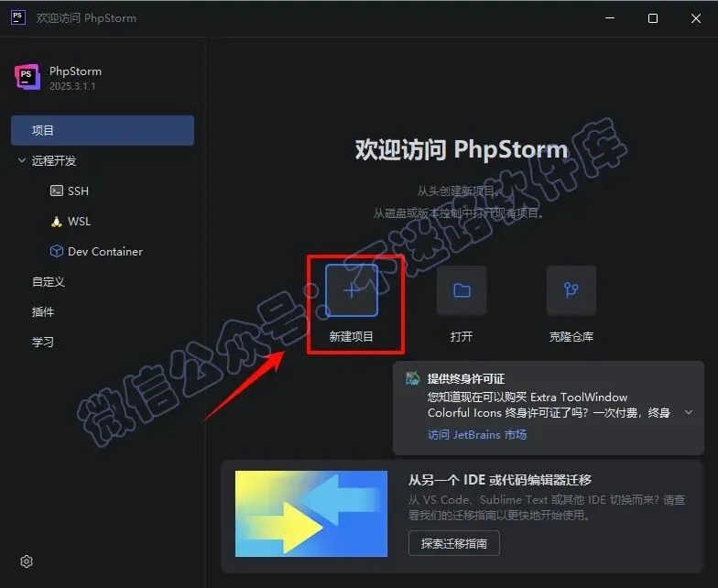This screenshot has width=718, height=588.
Task: Click the WSL penguin icon
Action: [x=57, y=222]
